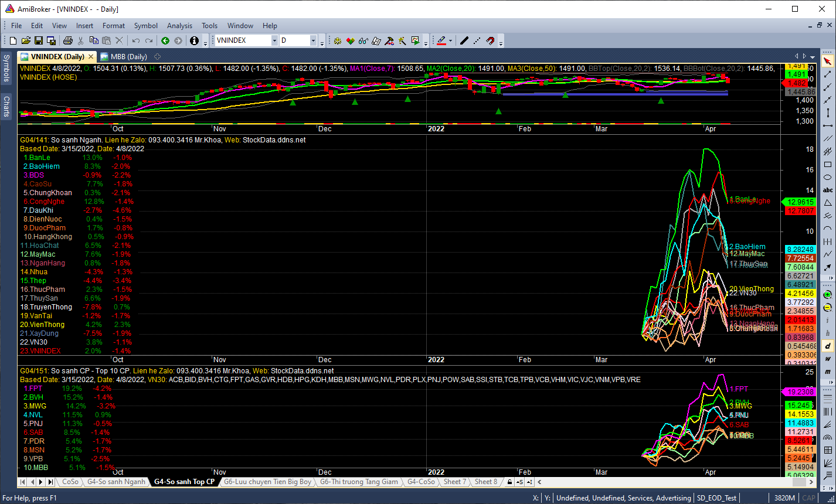Click the Paste clipboard icon
This screenshot has height=504, width=836.
coord(106,40)
